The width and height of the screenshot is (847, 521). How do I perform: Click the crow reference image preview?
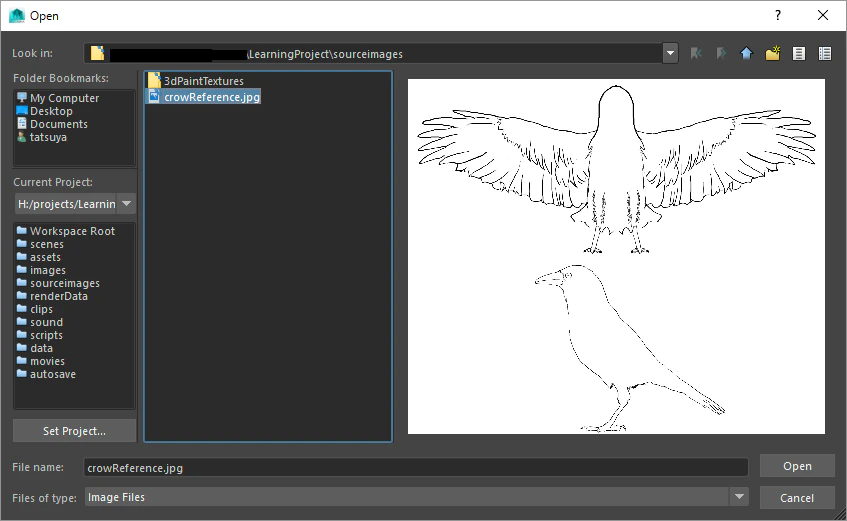[x=616, y=256]
